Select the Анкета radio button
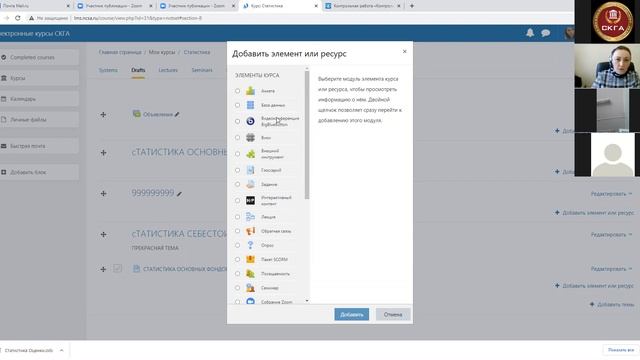Viewport: 640px width, 360px height. 238,91
